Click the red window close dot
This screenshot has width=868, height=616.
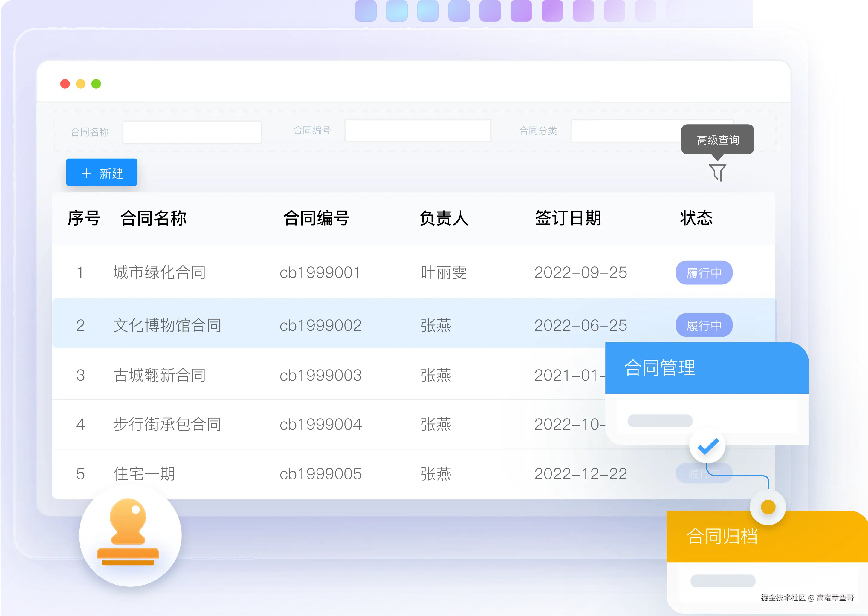click(65, 84)
